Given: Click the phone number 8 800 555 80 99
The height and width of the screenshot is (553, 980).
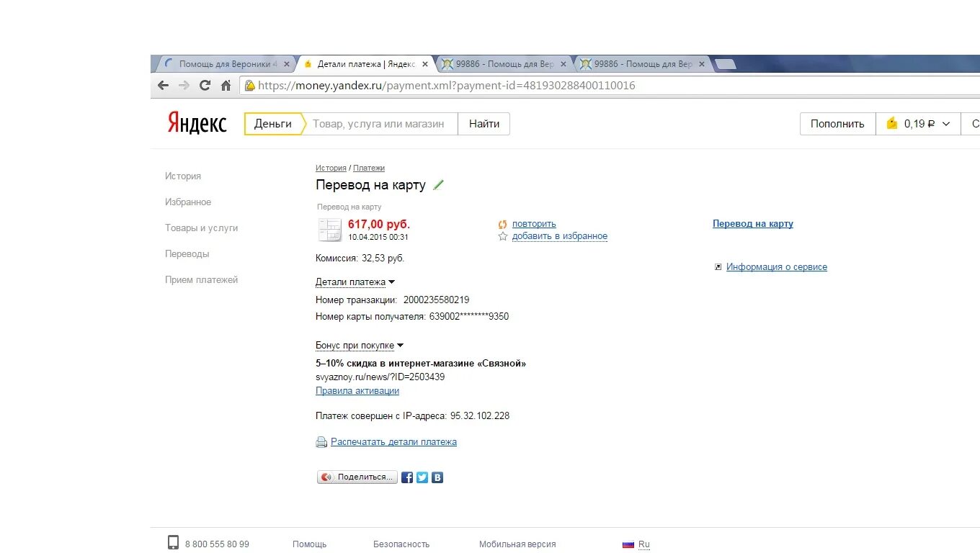Looking at the screenshot, I should [x=217, y=544].
